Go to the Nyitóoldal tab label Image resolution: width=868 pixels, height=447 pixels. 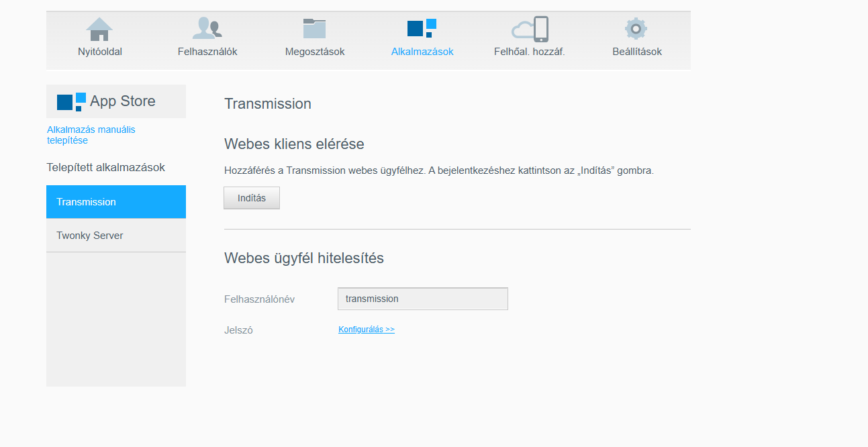click(x=100, y=52)
